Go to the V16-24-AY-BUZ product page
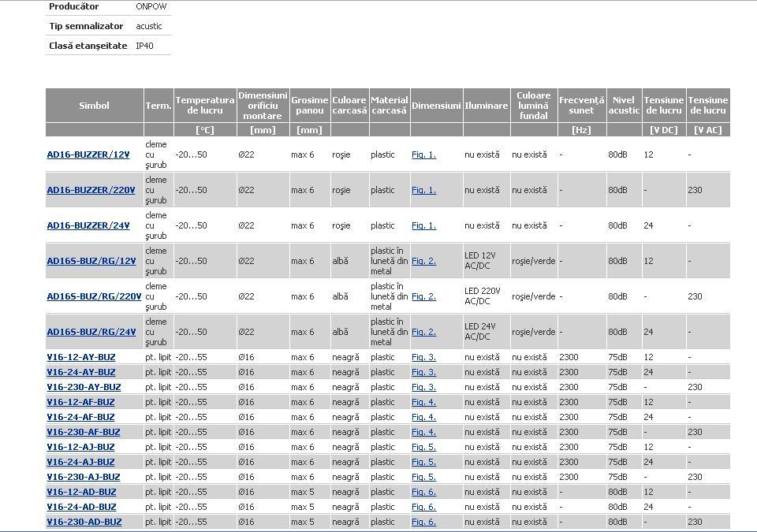 tap(81, 372)
